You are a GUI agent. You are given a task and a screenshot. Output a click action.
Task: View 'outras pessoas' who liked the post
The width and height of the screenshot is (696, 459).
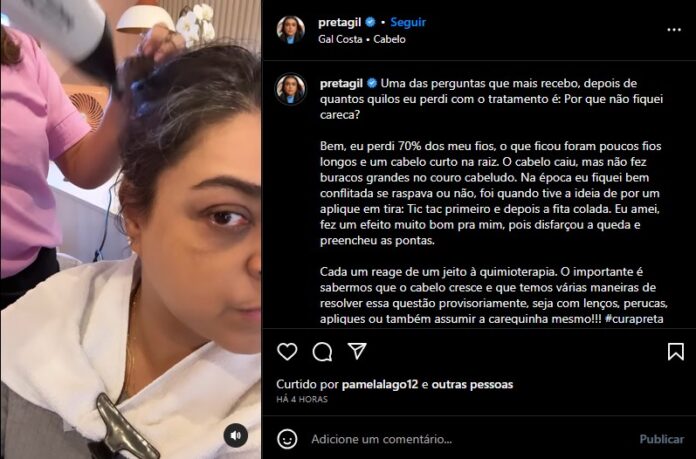[x=472, y=384]
